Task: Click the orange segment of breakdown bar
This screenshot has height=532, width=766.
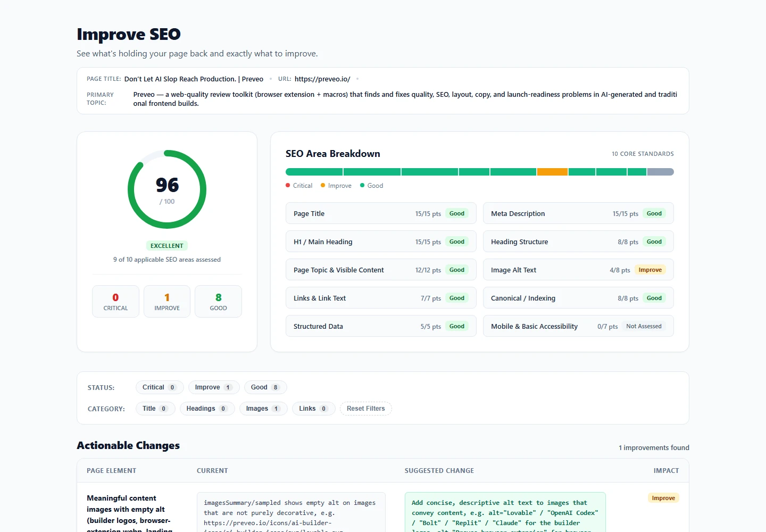Action: tap(552, 172)
